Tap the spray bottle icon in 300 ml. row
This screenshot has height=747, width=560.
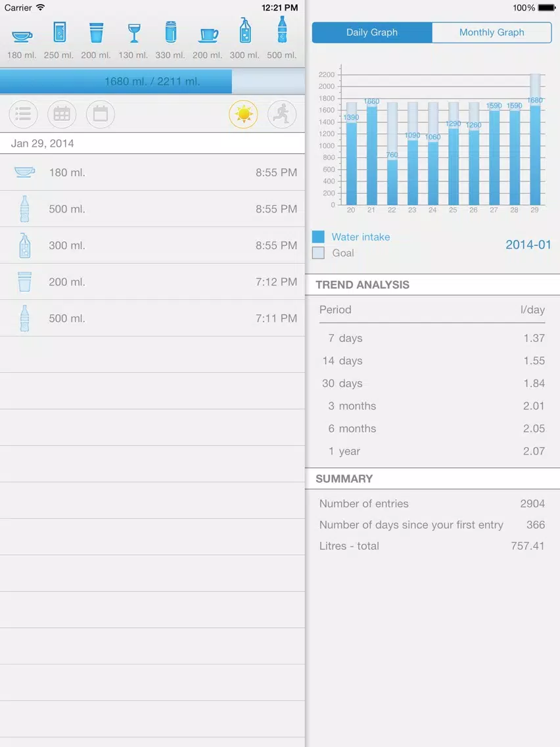click(25, 245)
